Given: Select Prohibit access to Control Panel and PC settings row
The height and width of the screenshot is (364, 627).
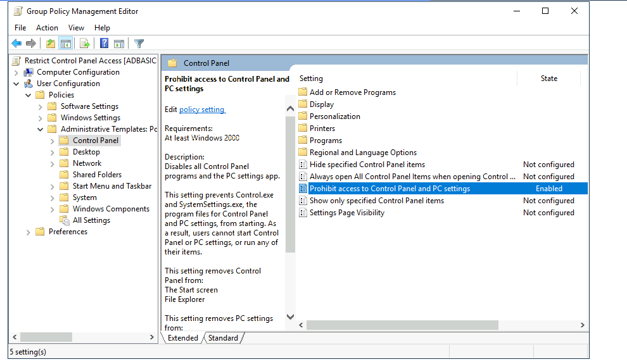Looking at the screenshot, I should click(x=442, y=189).
